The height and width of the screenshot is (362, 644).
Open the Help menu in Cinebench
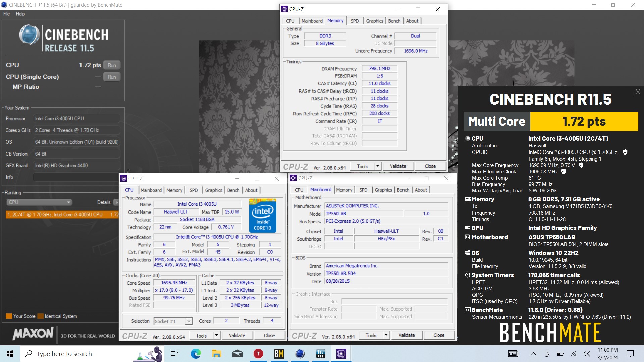[x=20, y=14]
